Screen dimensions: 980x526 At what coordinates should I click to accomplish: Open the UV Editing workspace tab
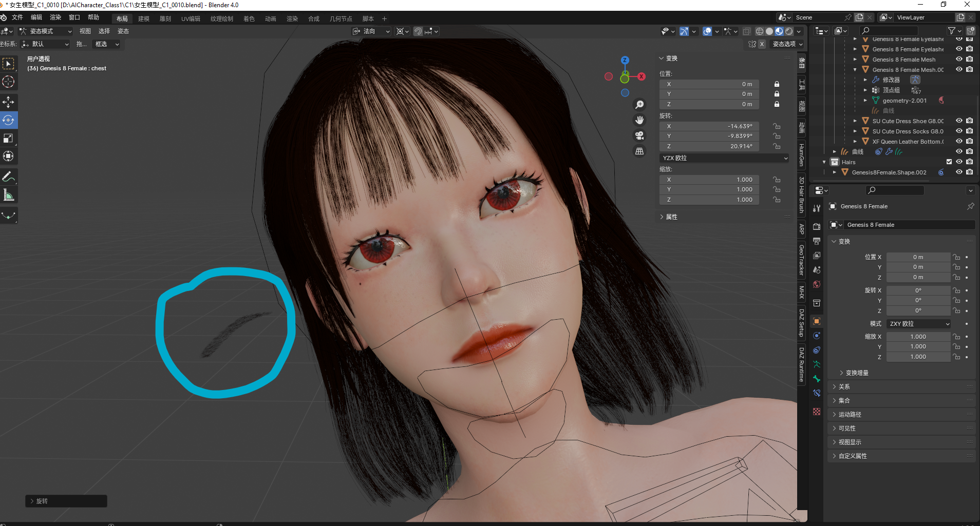[191, 18]
